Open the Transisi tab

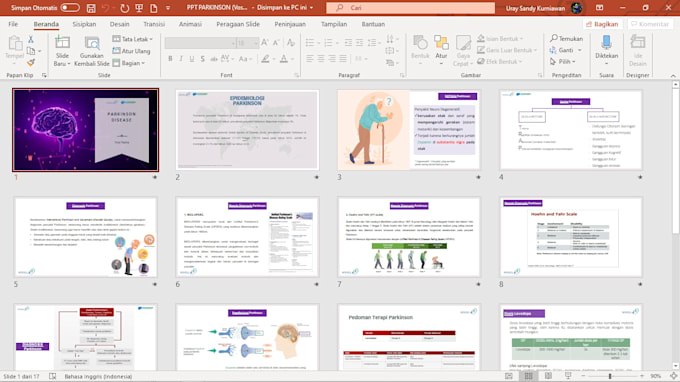[154, 24]
